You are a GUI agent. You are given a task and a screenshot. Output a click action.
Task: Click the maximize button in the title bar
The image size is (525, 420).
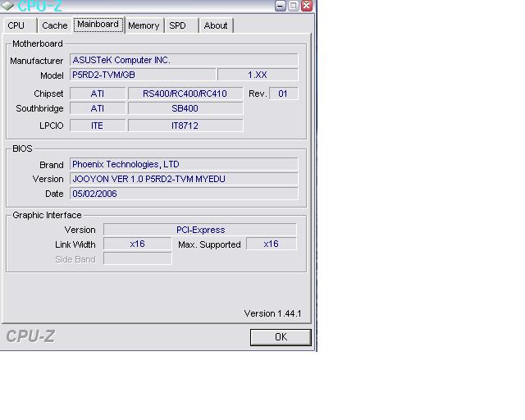point(294,6)
